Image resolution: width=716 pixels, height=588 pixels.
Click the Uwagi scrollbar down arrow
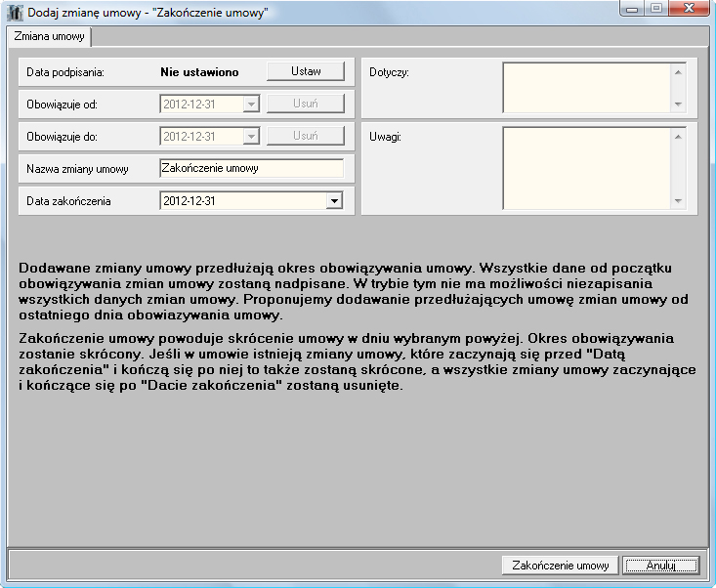[x=678, y=201]
